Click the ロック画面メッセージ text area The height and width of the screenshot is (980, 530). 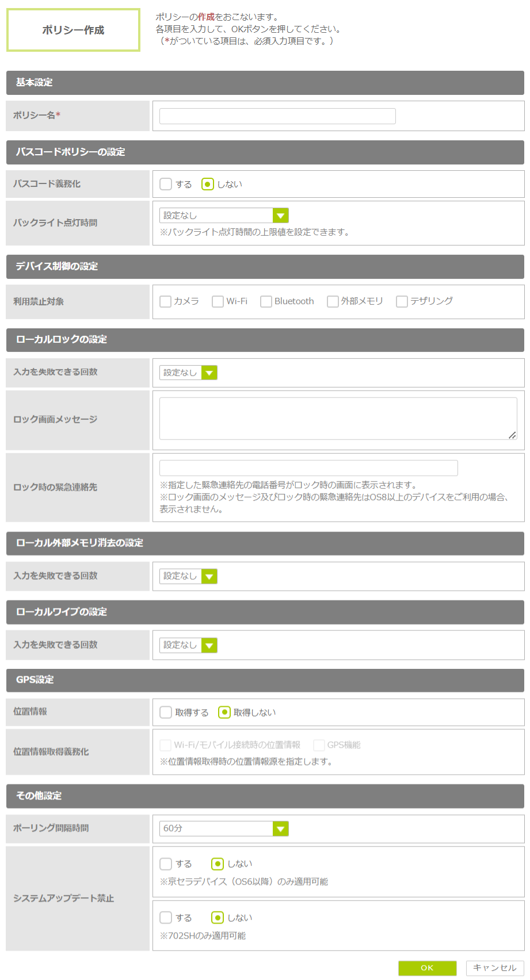[x=338, y=419]
